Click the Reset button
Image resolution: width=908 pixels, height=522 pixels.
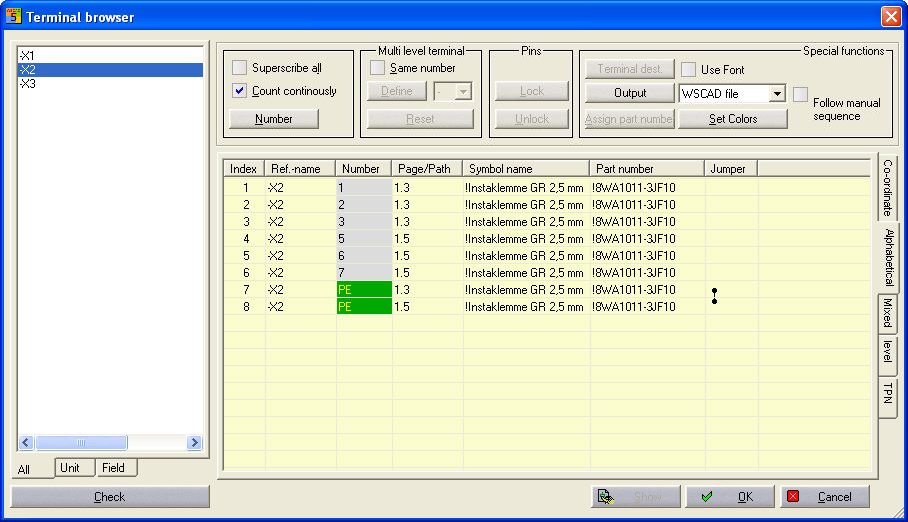[420, 119]
